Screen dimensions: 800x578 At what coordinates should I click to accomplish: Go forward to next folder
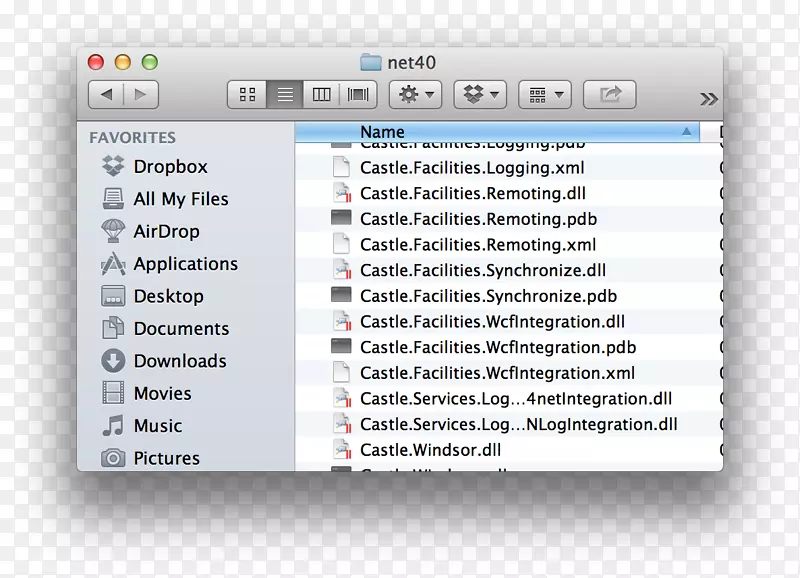(141, 95)
